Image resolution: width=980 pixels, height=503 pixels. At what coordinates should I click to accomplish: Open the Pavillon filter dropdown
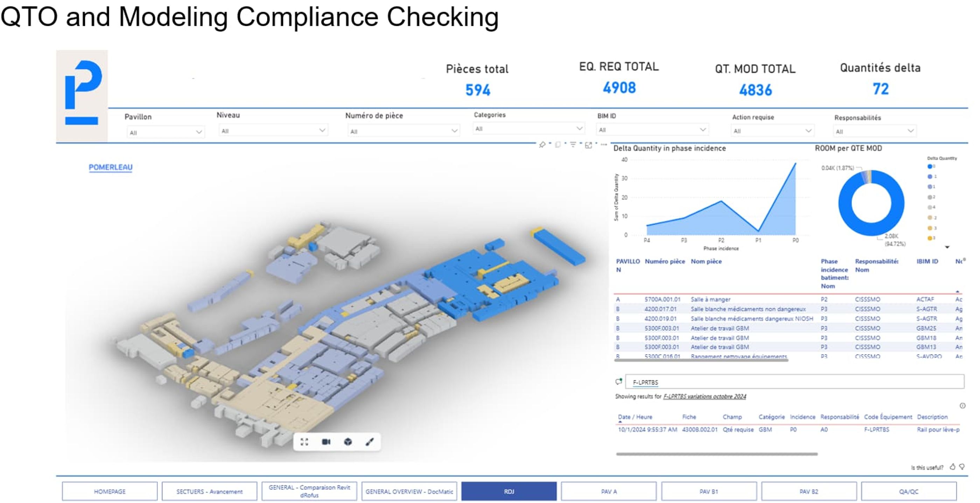[x=165, y=132]
